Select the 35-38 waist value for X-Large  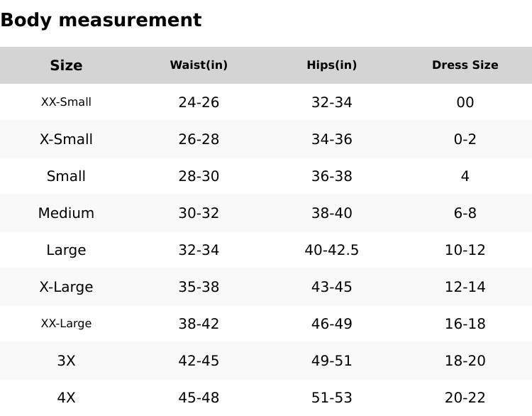pyautogui.click(x=199, y=287)
